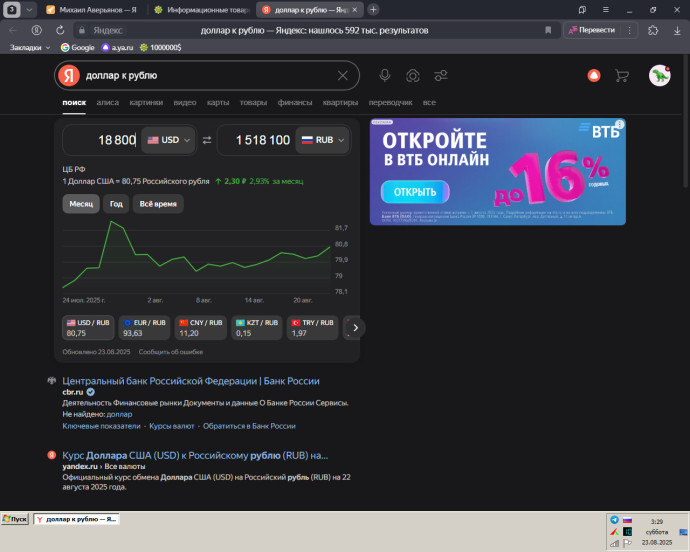Select CNY / RUB currency pair chip
The width and height of the screenshot is (690, 552).
201,328
